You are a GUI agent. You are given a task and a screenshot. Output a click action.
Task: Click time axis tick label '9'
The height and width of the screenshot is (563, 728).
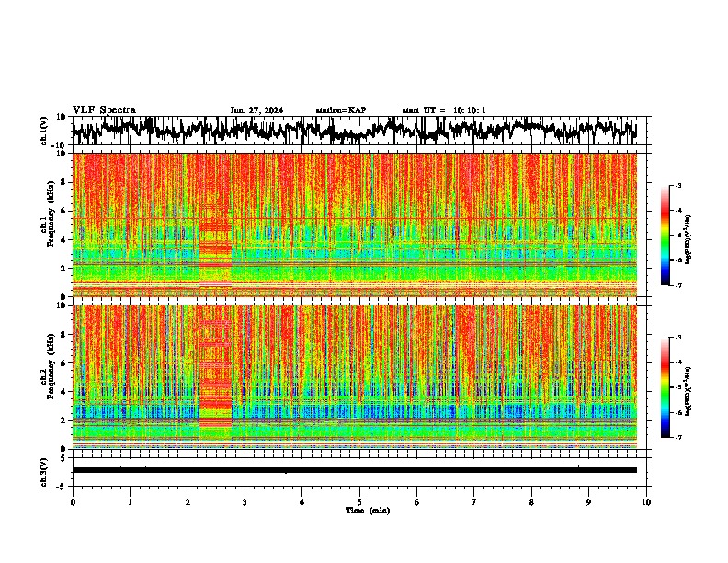(x=588, y=502)
